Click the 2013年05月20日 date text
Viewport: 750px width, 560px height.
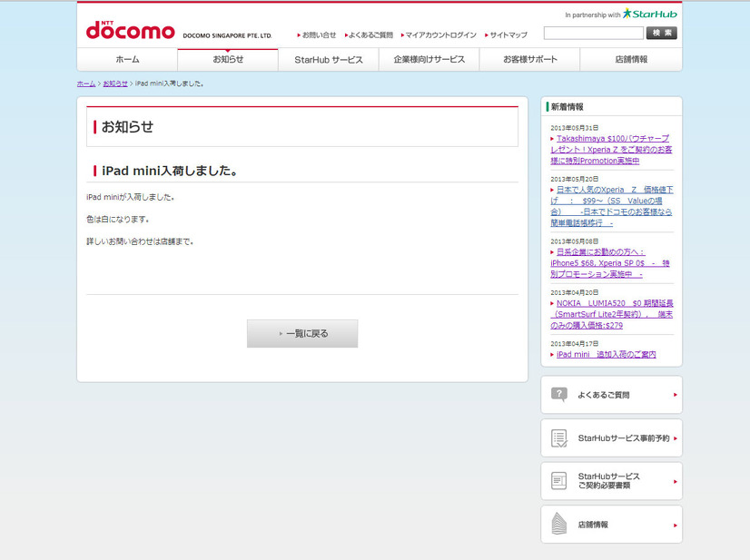[575, 179]
